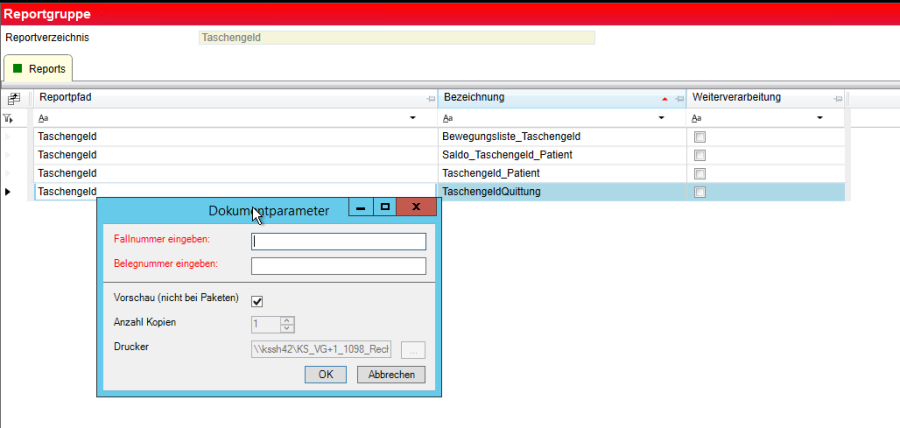This screenshot has width=900, height=428.
Task: Click the pin icon in Weiterverarbeitung column header
Action: 837,99
